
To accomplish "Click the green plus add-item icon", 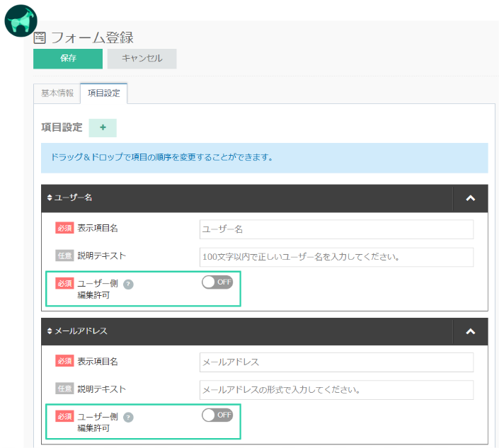I will coord(103,127).
